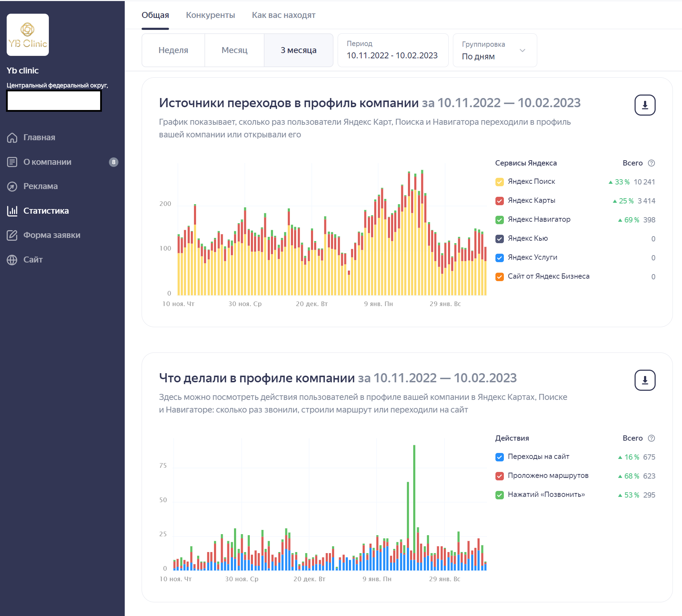Click the 10 241 total for Яндекс Поиск
This screenshot has width=682, height=616.
point(644,182)
